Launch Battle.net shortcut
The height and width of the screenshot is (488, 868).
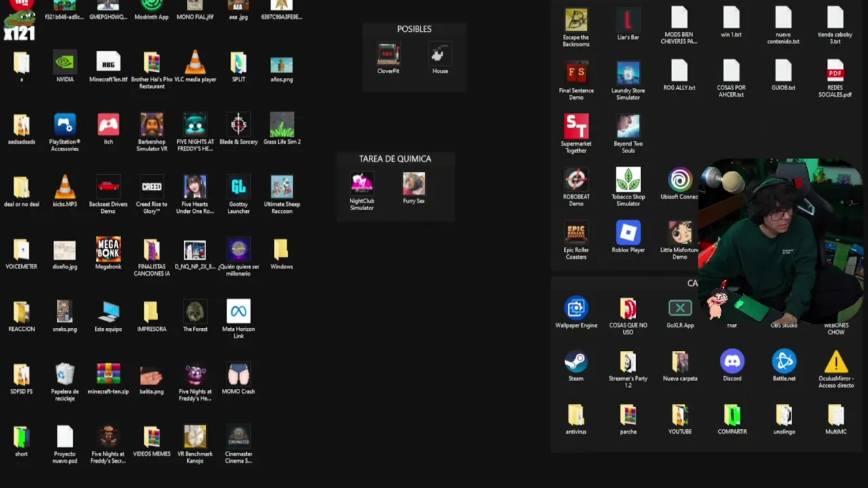pyautogui.click(x=784, y=361)
